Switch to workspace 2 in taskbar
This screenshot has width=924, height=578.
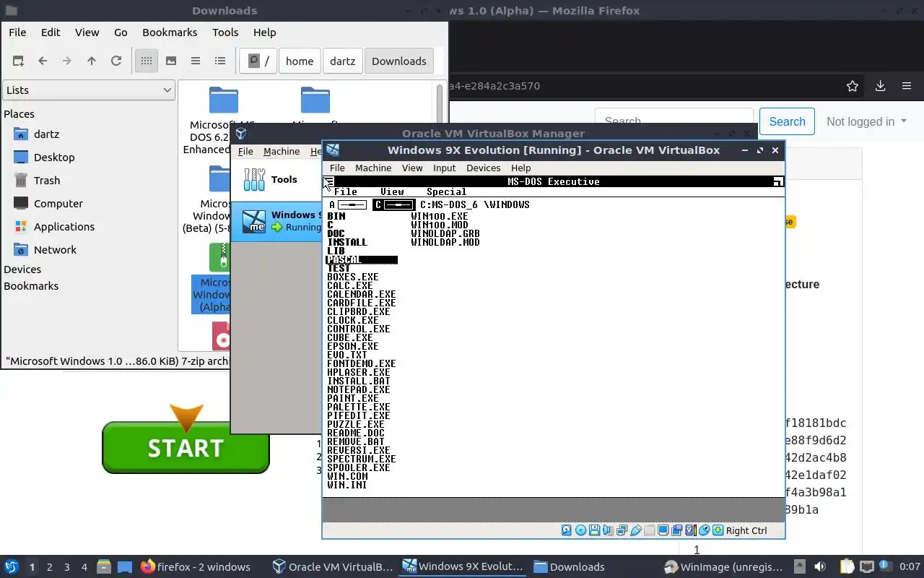[x=50, y=567]
